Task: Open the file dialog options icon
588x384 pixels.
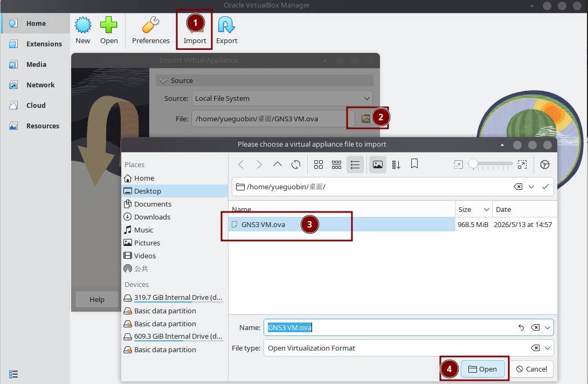Action: coord(544,164)
